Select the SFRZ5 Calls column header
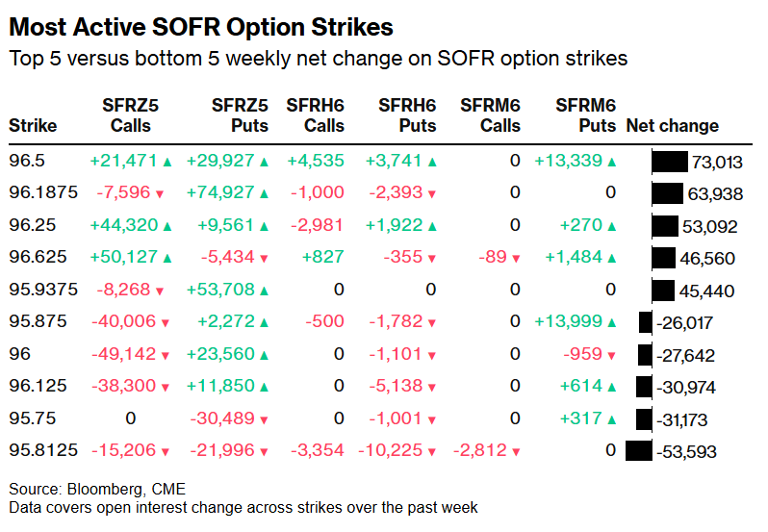 tap(131, 115)
